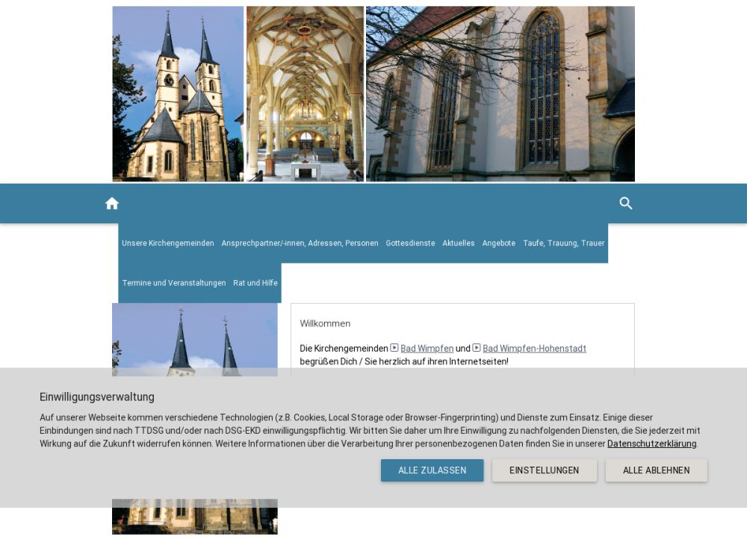The image size is (747, 560).
Task: Follow the Bad Wimpfen-Hohenstadt link
Action: tap(534, 349)
